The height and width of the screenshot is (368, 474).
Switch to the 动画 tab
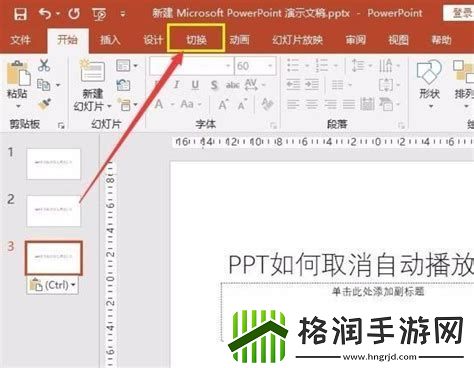(x=239, y=40)
